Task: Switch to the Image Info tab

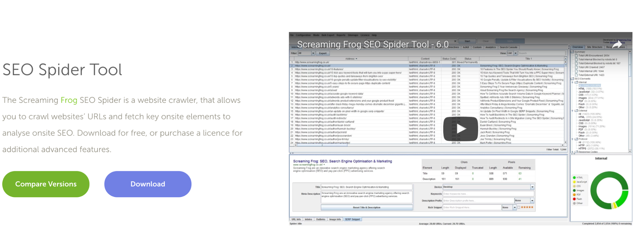Action: coord(335,219)
